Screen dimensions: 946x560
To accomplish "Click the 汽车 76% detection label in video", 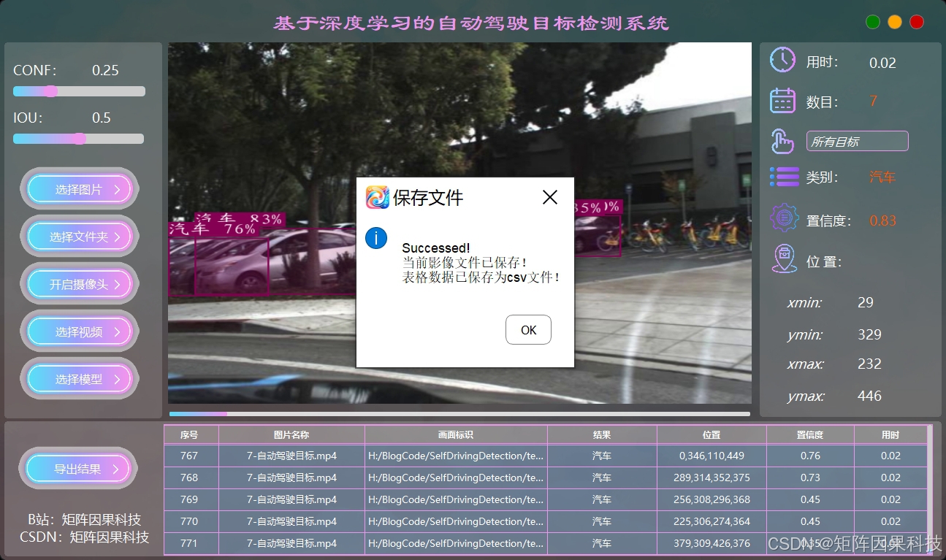I will pos(213,229).
